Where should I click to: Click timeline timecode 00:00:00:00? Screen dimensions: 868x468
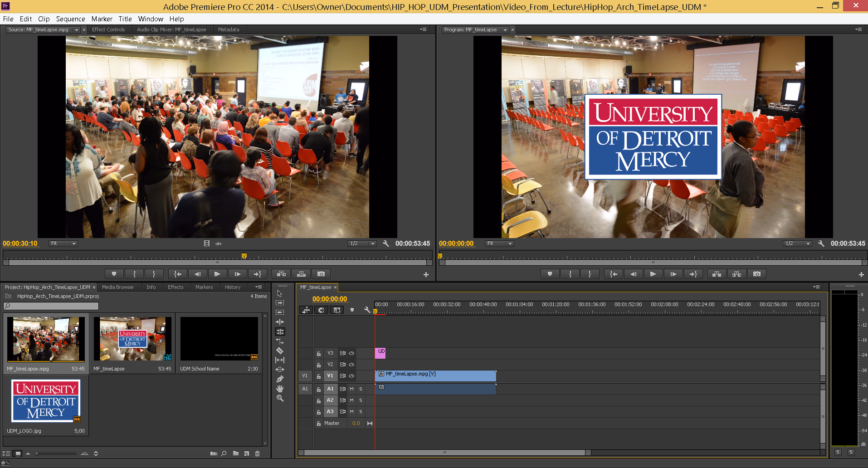click(330, 299)
